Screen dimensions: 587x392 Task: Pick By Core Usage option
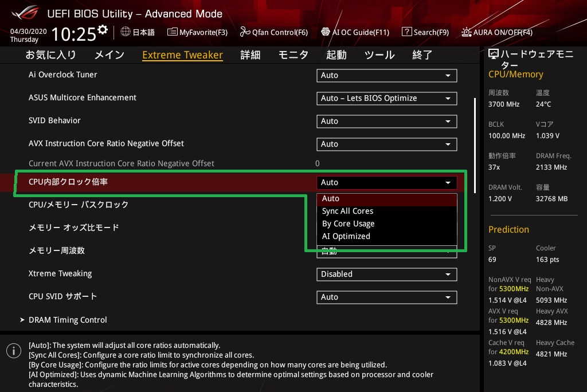[x=348, y=224]
